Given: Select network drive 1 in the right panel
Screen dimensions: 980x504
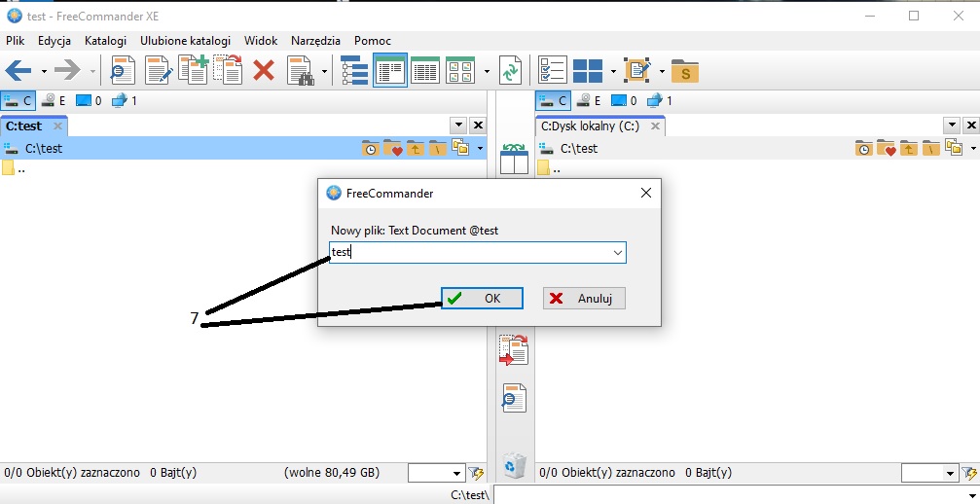Looking at the screenshot, I should coord(660,100).
